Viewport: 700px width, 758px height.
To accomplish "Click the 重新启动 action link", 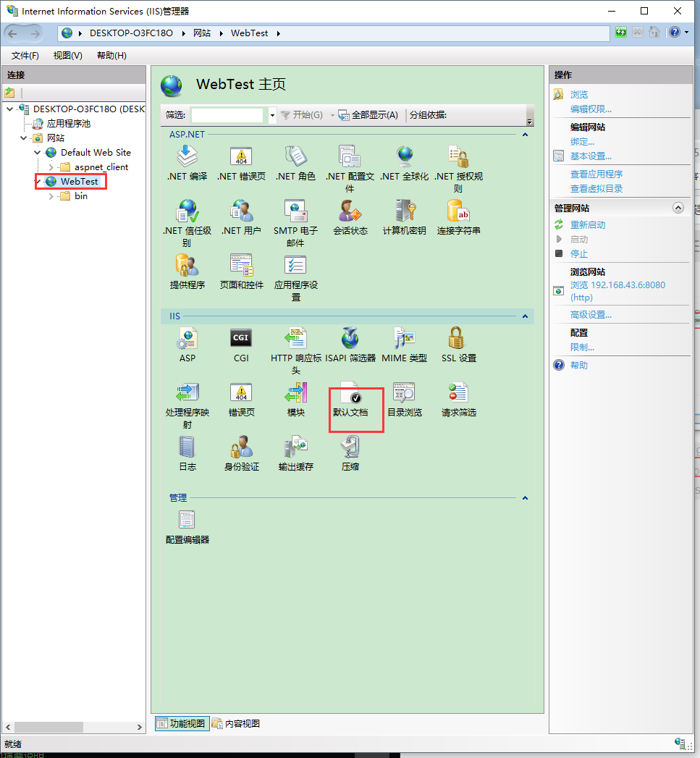I will [588, 224].
